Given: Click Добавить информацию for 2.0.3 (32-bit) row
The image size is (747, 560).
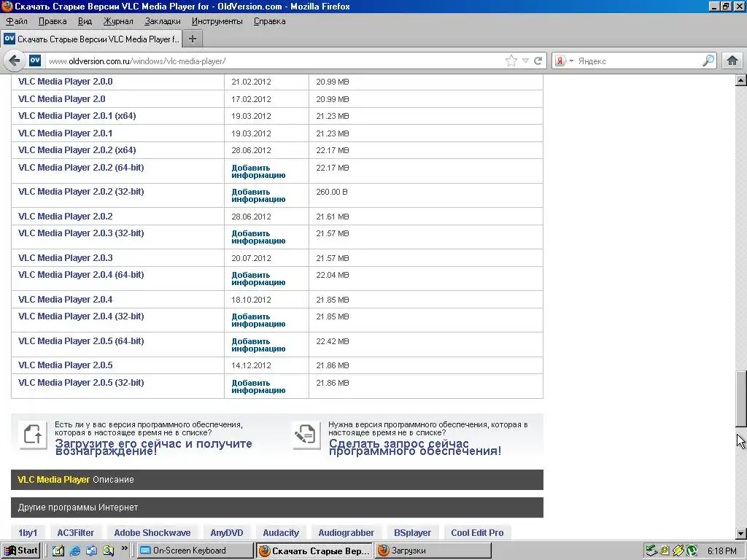Looking at the screenshot, I should (x=258, y=237).
